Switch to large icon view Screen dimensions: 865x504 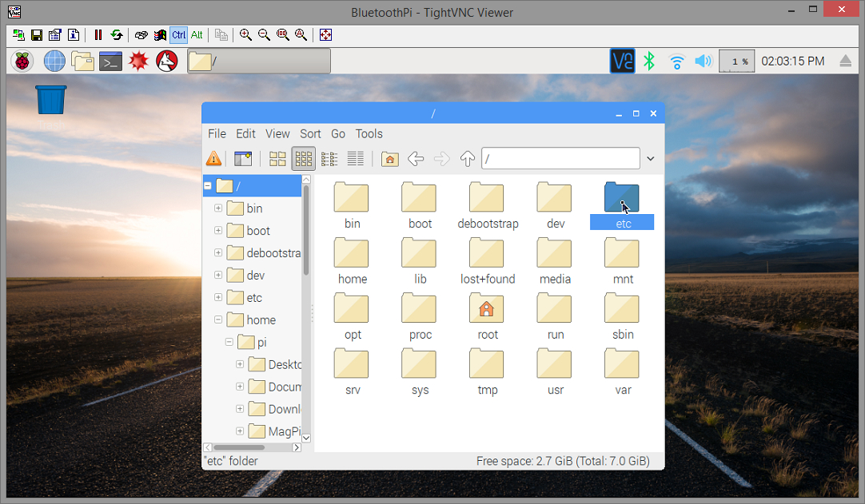coord(277,159)
